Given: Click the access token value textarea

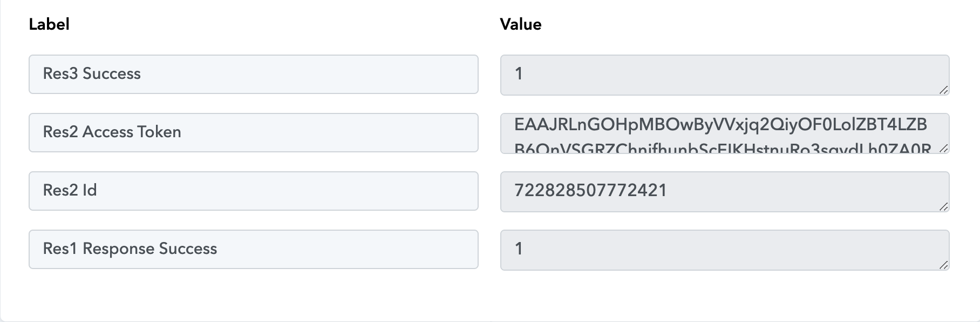Looking at the screenshot, I should 725,133.
